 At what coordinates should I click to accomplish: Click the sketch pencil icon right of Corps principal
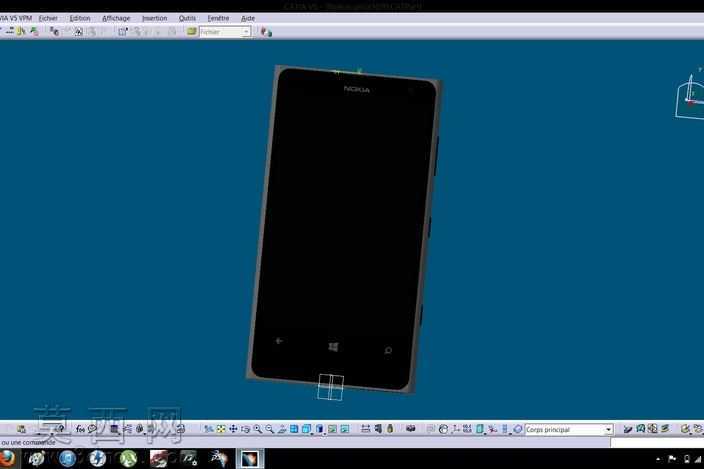[628, 429]
